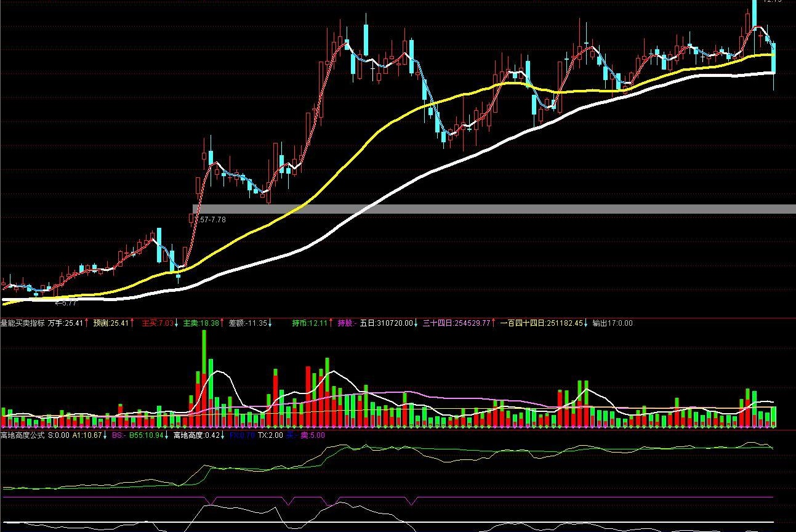The height and width of the screenshot is (532, 796).
Task: Click the 五日:310720.00 volume average
Action: 386,323
